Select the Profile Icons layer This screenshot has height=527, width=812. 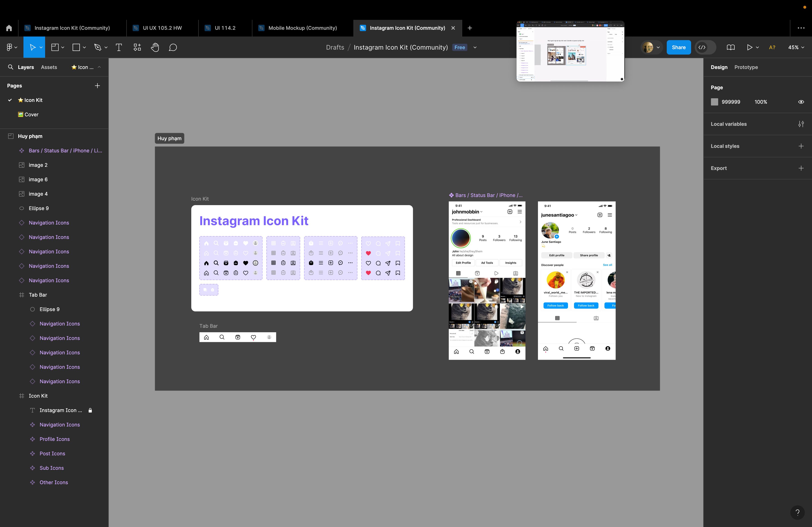[x=55, y=439]
